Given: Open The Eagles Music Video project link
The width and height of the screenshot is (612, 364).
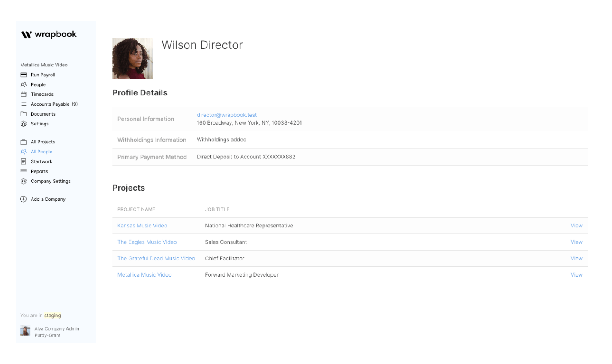Looking at the screenshot, I should 147,242.
